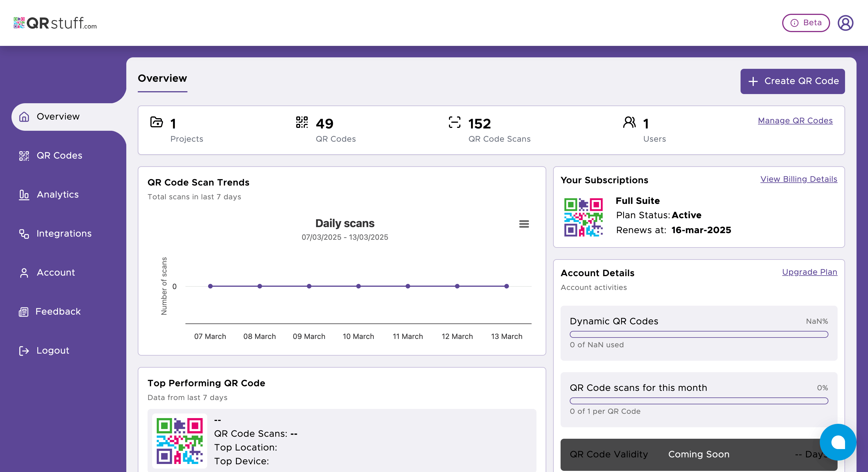Click the 10 March data point on chart

click(359, 286)
